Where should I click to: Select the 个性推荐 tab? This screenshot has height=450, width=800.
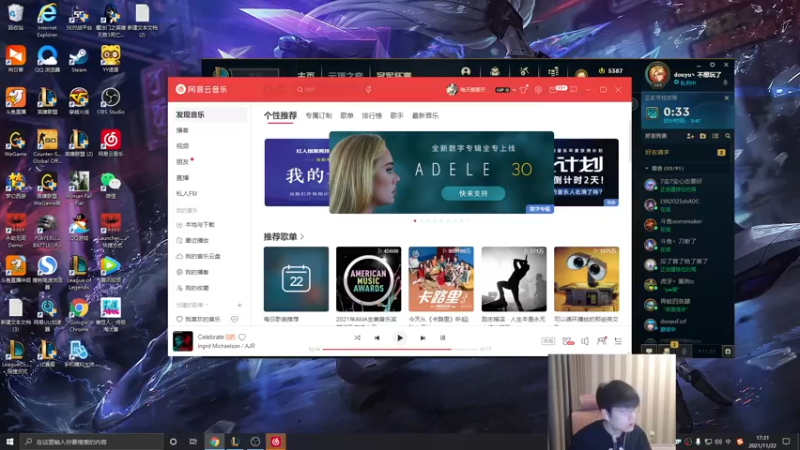280,116
